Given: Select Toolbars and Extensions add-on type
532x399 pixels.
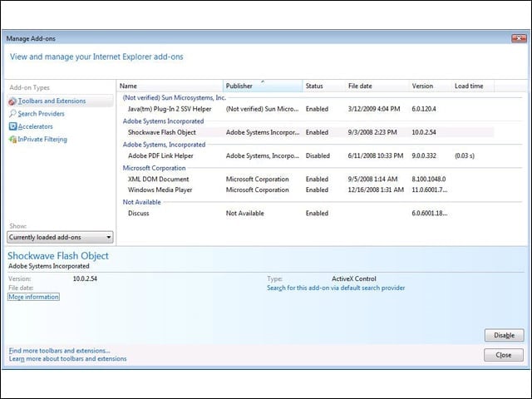Looking at the screenshot, I should tap(60, 101).
